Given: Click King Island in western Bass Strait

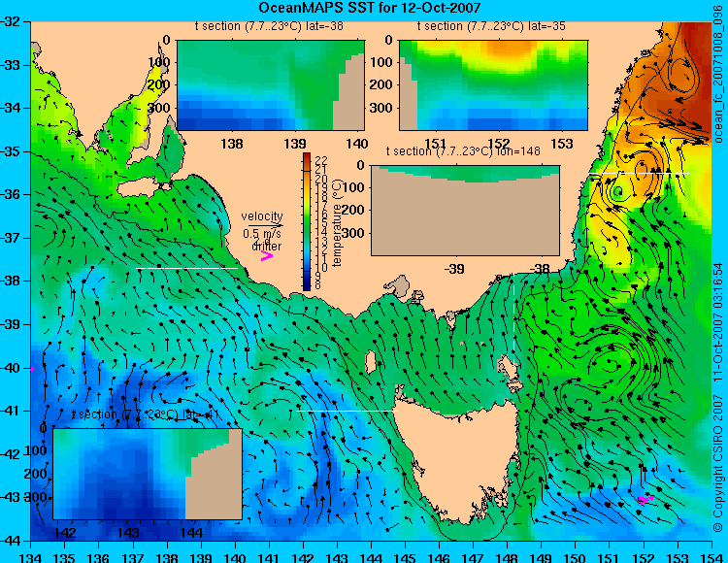Looking at the screenshot, I should [x=371, y=362].
